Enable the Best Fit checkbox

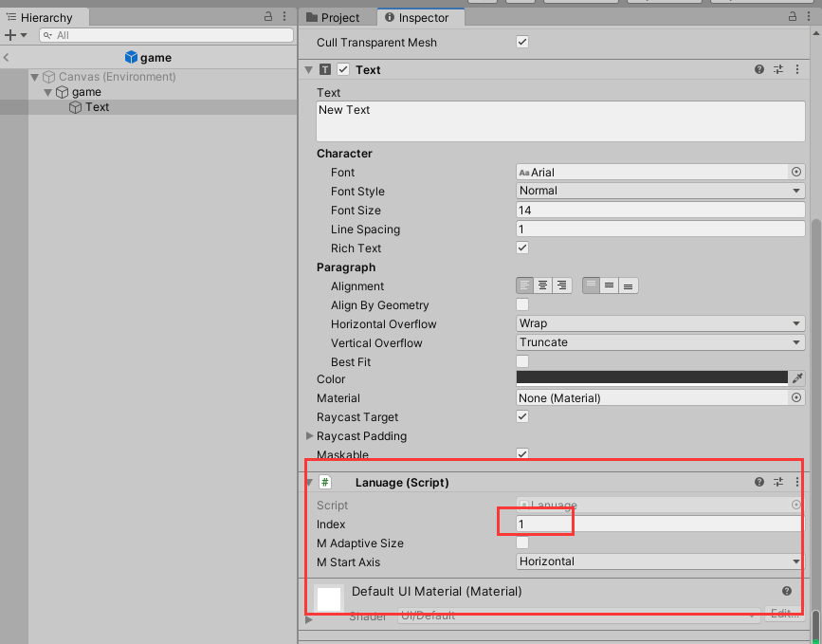(x=522, y=361)
